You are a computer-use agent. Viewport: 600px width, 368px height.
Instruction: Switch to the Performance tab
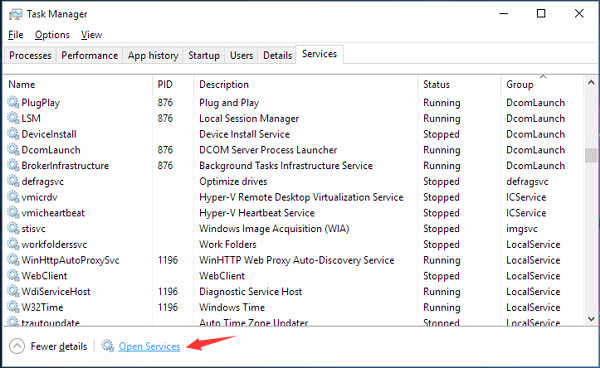(90, 55)
